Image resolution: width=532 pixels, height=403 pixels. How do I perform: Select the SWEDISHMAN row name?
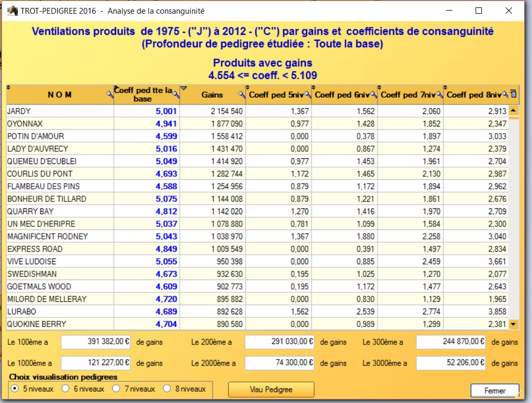coord(32,274)
